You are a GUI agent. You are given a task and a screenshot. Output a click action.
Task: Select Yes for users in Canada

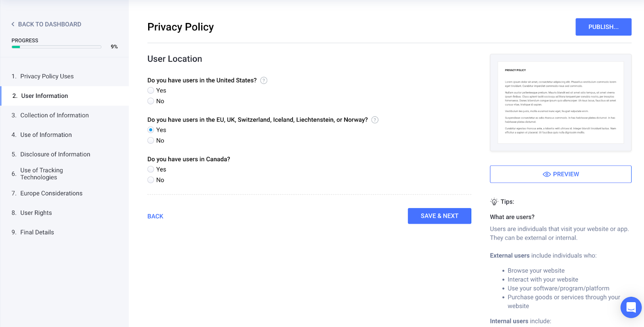pos(151,170)
